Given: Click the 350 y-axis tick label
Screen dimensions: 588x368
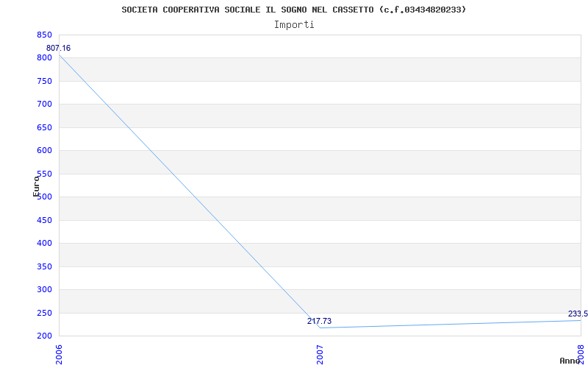Looking at the screenshot, I should tap(44, 266).
